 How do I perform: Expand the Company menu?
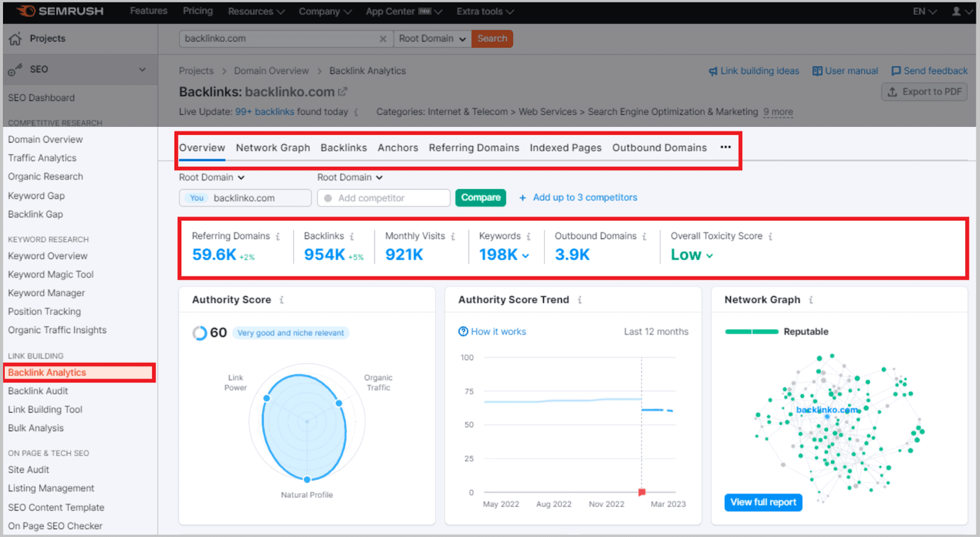[325, 11]
